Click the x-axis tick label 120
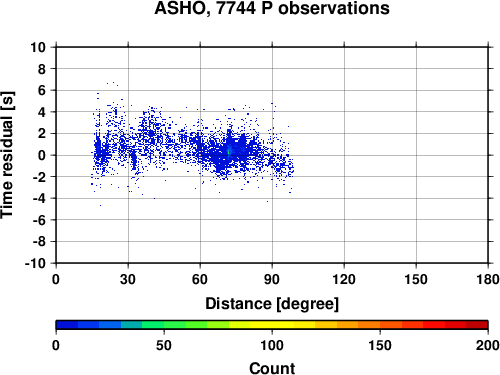The width and height of the screenshot is (500, 375). [x=344, y=279]
